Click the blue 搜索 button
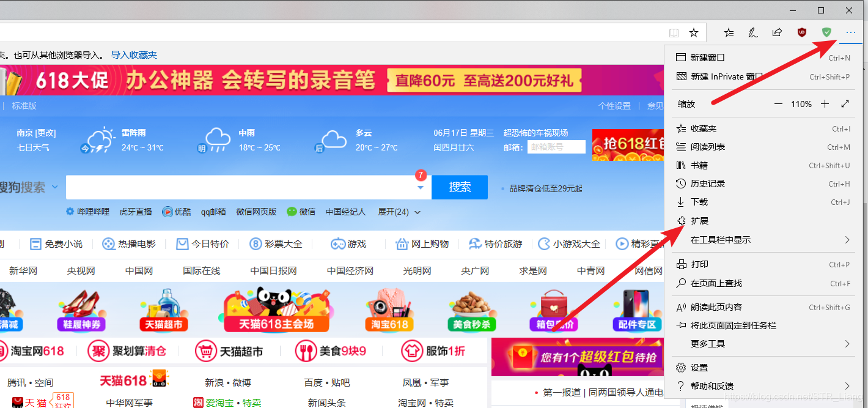The image size is (868, 408). coord(460,187)
